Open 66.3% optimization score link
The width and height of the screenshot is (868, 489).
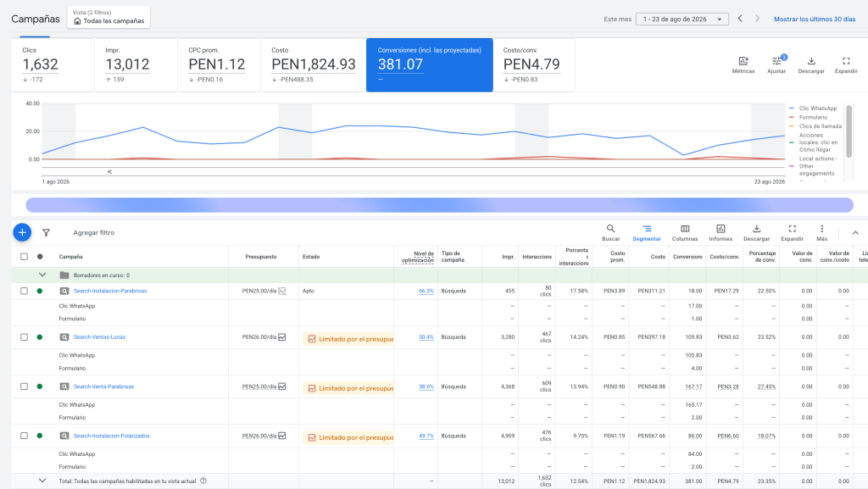point(426,291)
